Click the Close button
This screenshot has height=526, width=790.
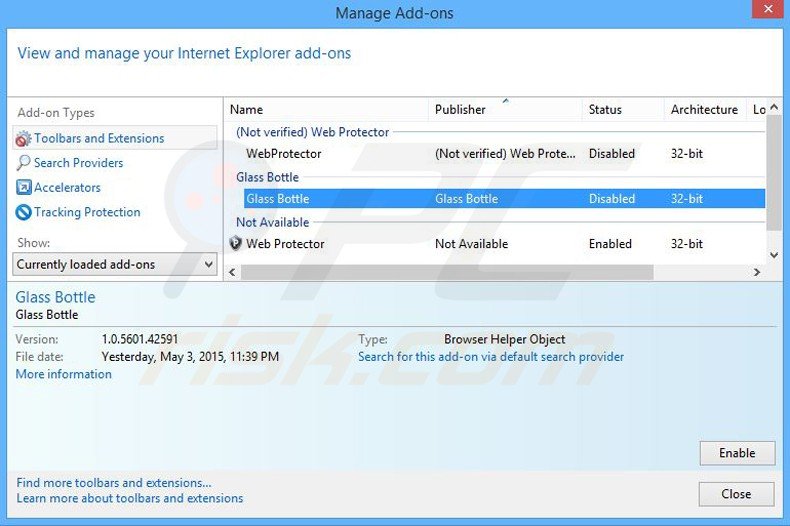coord(736,494)
